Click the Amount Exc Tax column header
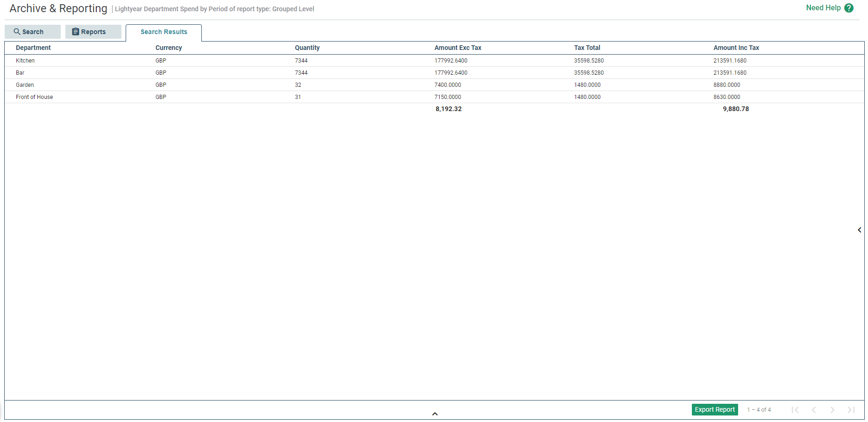 tap(458, 48)
